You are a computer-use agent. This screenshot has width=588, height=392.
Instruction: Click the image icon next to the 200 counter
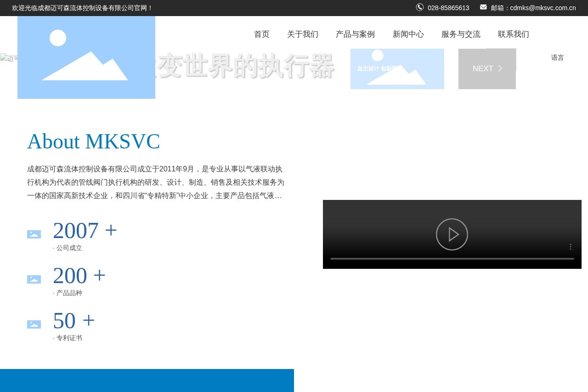pos(34,279)
